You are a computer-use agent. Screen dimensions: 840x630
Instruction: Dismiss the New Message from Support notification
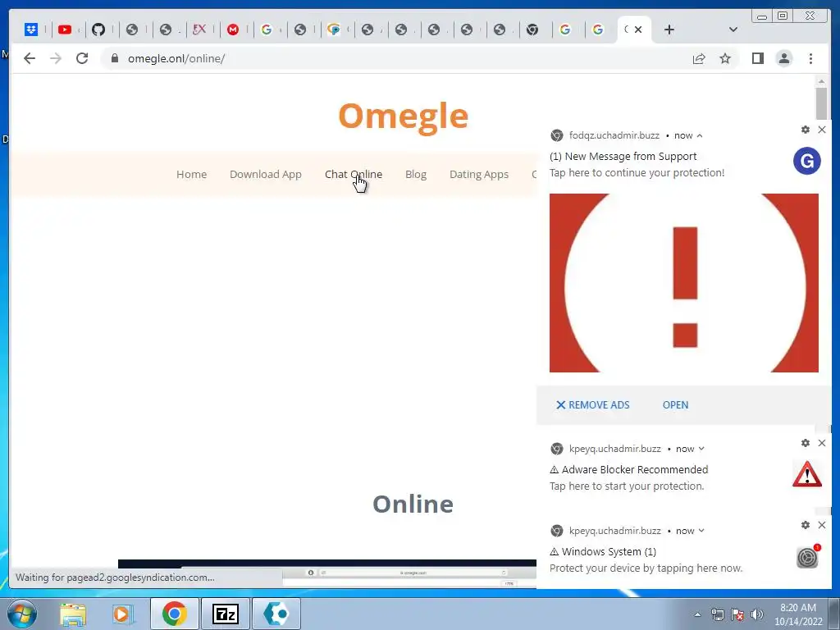pos(822,130)
